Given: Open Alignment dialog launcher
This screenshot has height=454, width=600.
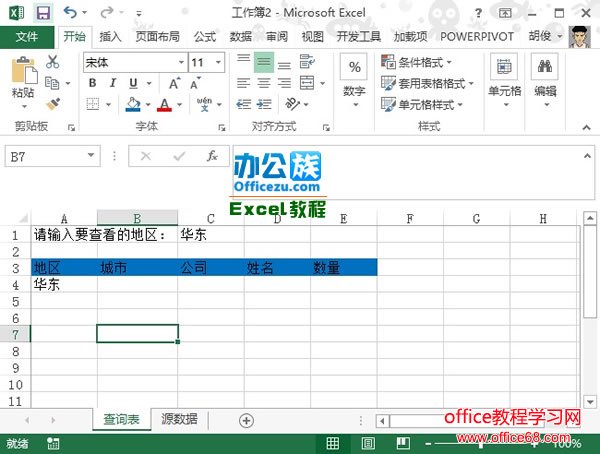Looking at the screenshot, I should click(x=326, y=127).
